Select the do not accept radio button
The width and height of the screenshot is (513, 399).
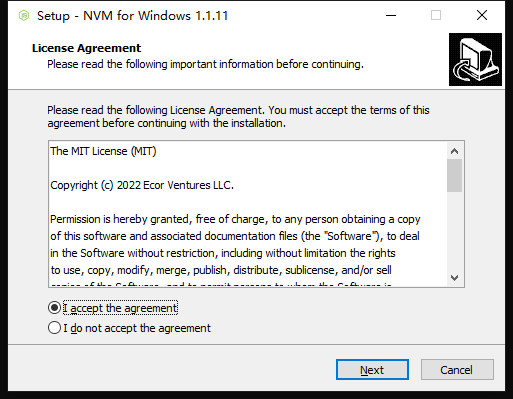click(54, 328)
